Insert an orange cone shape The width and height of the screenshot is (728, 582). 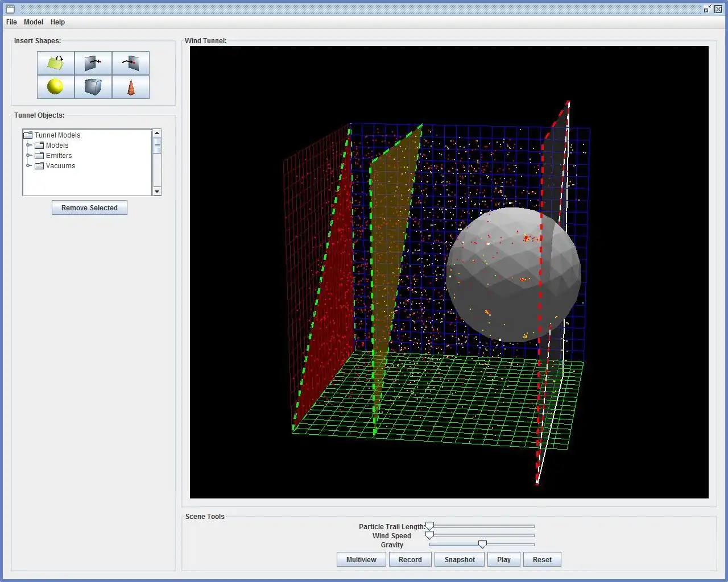pos(131,87)
